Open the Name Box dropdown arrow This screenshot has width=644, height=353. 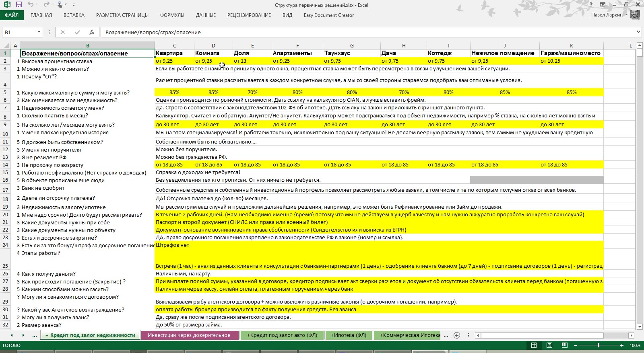point(39,32)
